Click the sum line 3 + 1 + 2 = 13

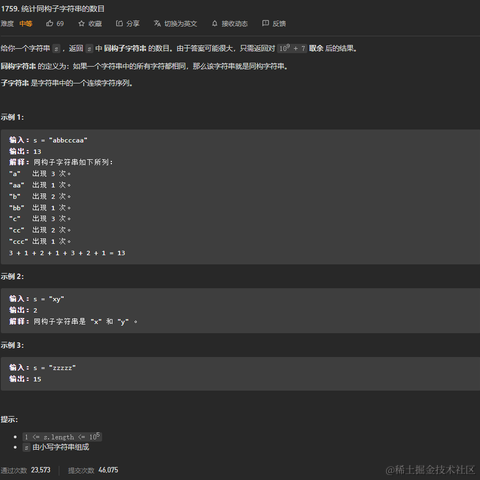pos(67,253)
